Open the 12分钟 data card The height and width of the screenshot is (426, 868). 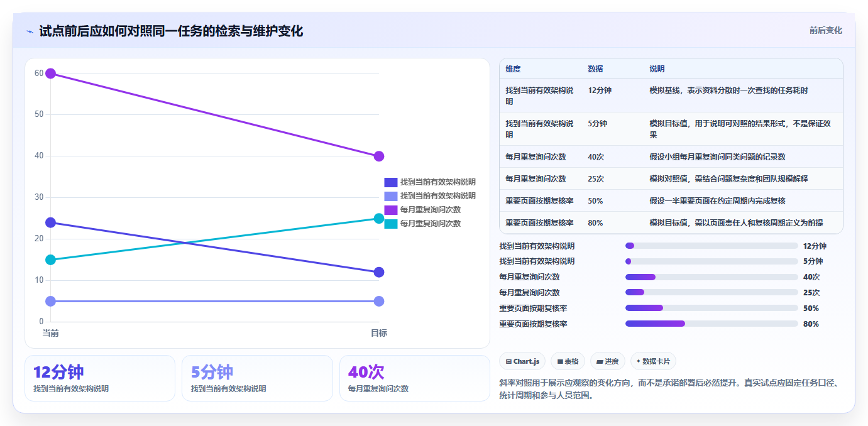(100, 378)
